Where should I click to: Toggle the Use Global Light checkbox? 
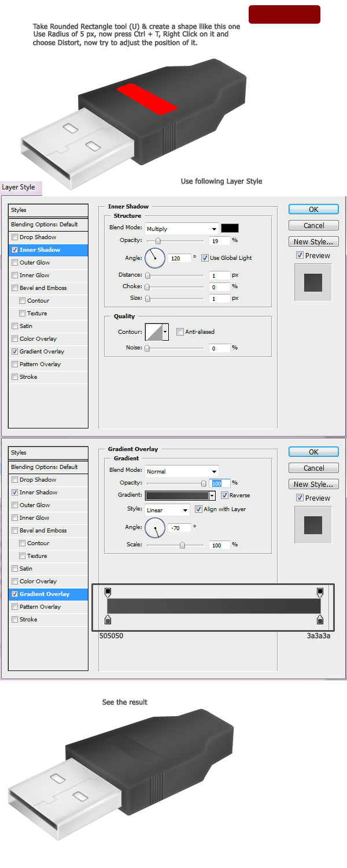[x=205, y=258]
